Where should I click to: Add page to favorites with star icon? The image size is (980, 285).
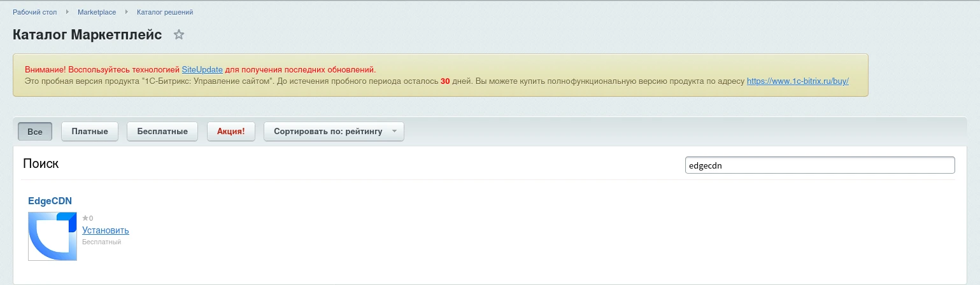point(179,34)
